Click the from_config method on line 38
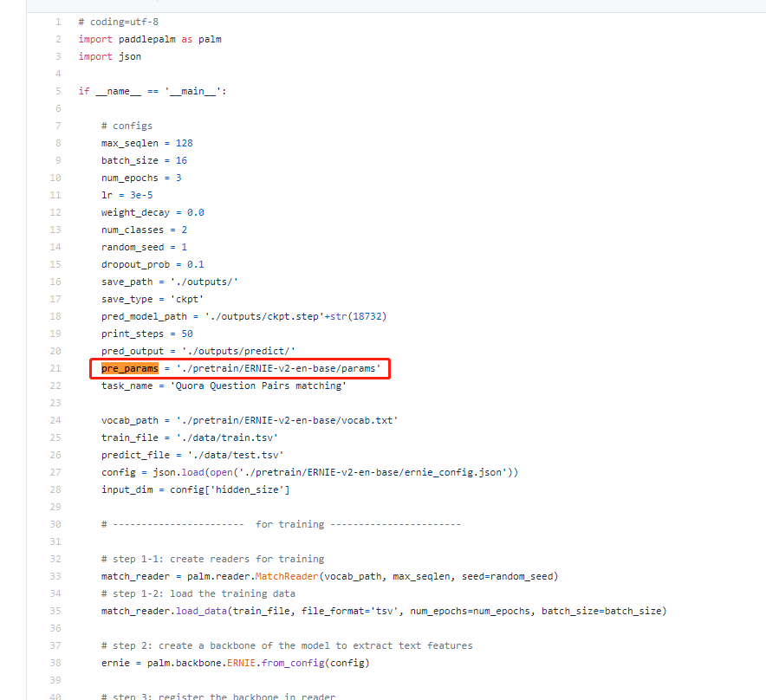 click(x=293, y=663)
